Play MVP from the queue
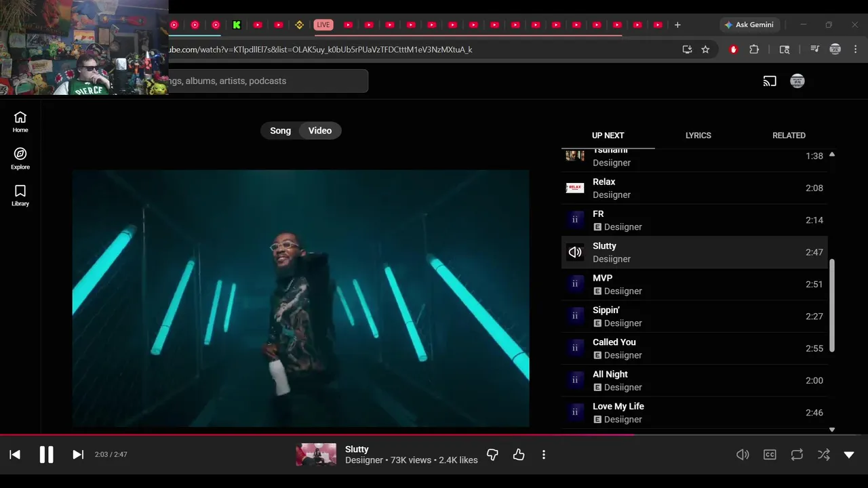The height and width of the screenshot is (488, 868). point(694,284)
